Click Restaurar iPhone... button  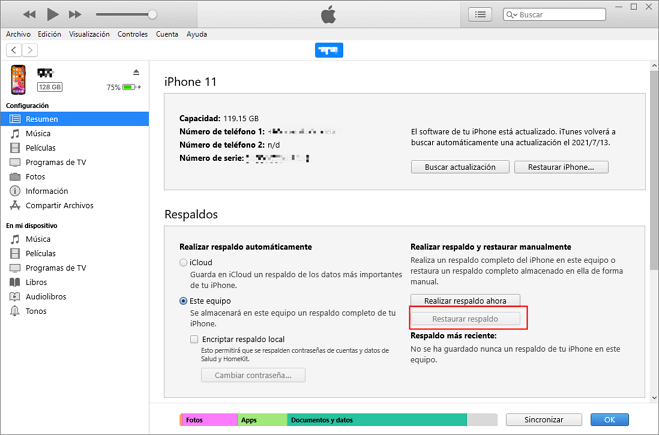pyautogui.click(x=561, y=167)
